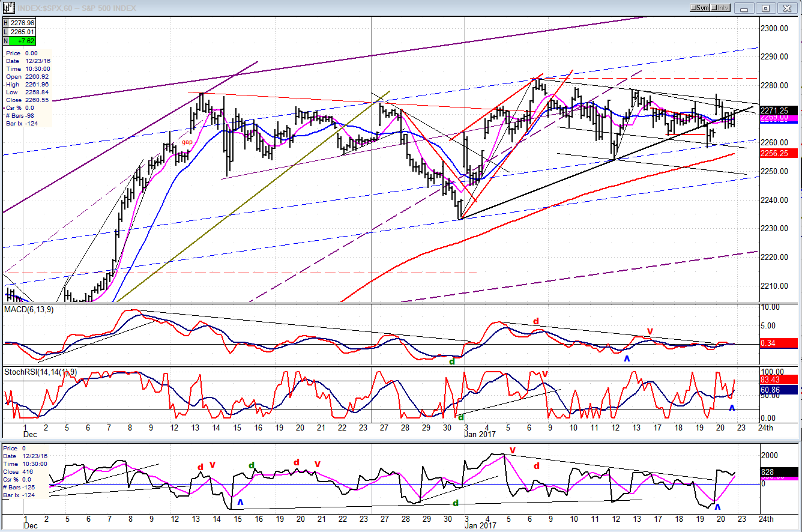Close the S&P 500 chart window
Viewport: 802px width, 532px height.
point(786,8)
